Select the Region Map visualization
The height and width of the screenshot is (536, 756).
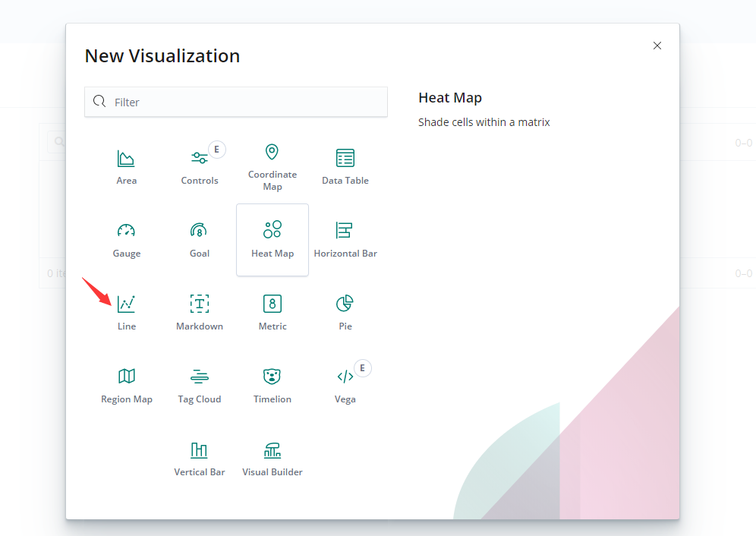tap(126, 386)
